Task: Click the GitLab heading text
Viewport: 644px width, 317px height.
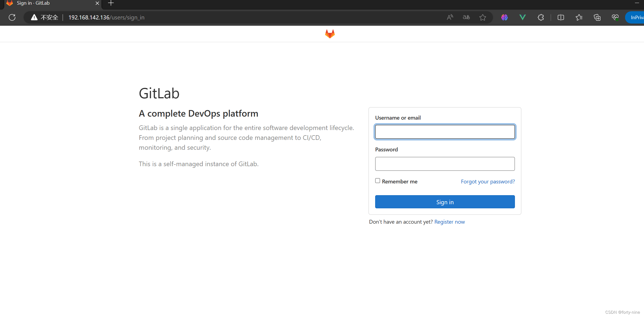Action: click(x=159, y=93)
